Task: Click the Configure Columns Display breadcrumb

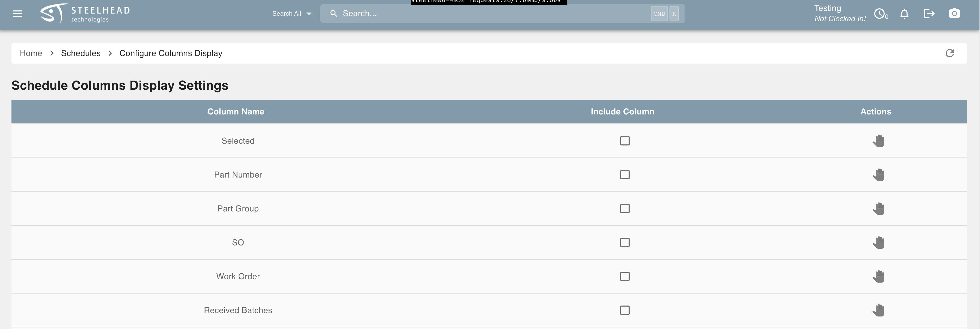Action: tap(171, 53)
